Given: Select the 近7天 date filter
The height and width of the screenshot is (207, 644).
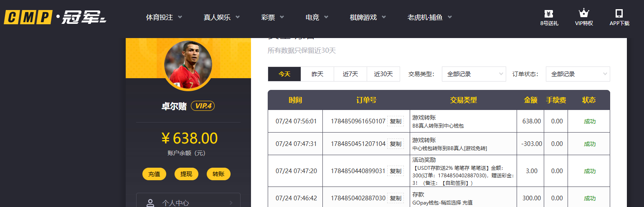Looking at the screenshot, I should point(350,74).
